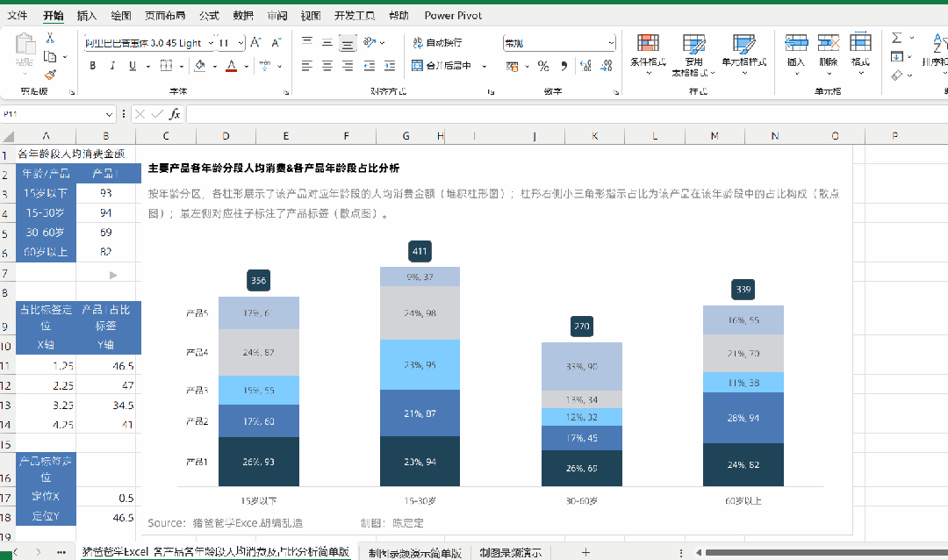This screenshot has width=948, height=560.
Task: Open Conditional Formatting in the styles group
Action: [x=648, y=54]
